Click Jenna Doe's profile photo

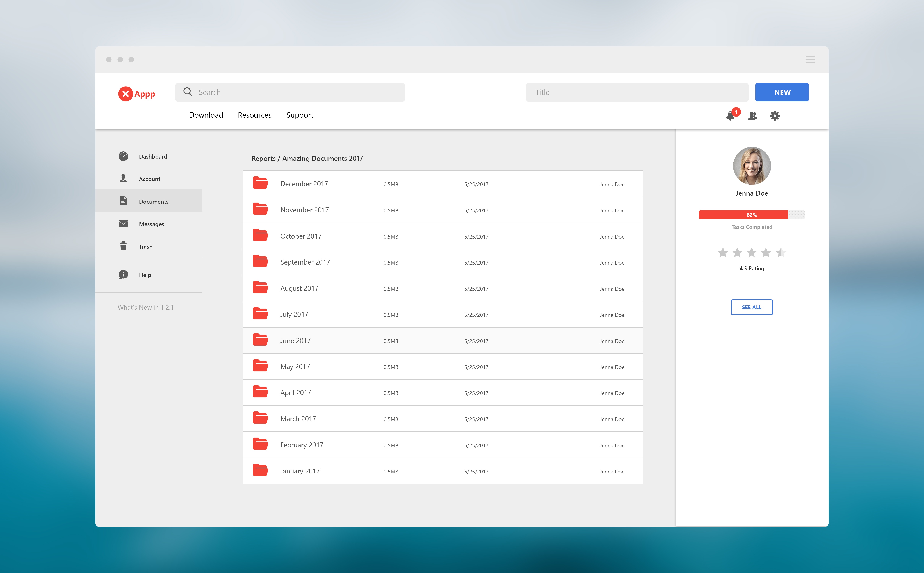752,166
